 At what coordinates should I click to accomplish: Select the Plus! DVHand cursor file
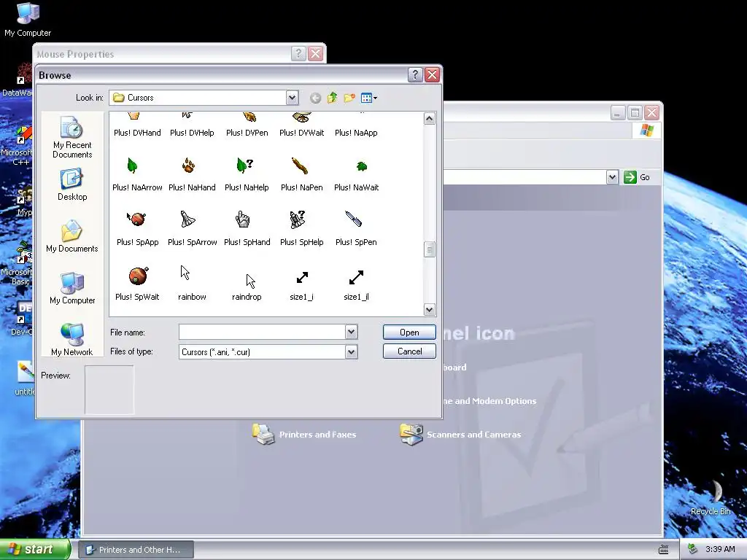click(137, 125)
